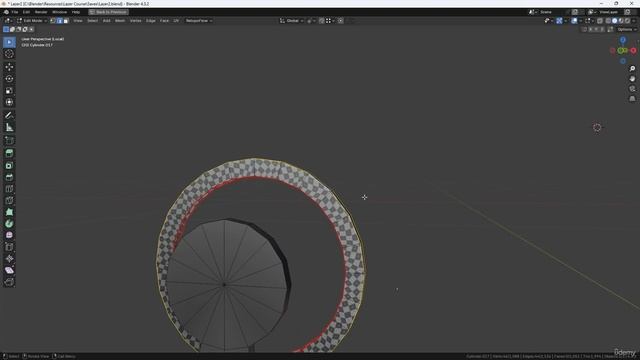Viewport: 640px width, 360px height.
Task: Set selection mode to extend
Action: (x=12, y=29)
